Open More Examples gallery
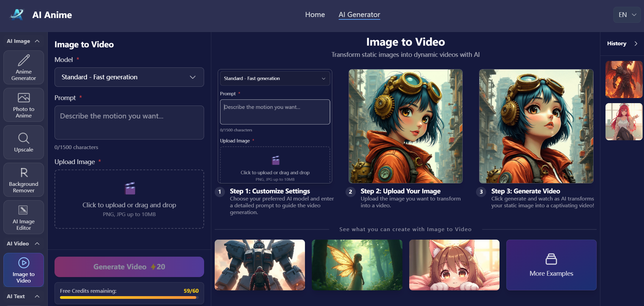The height and width of the screenshot is (306, 644). tap(551, 265)
